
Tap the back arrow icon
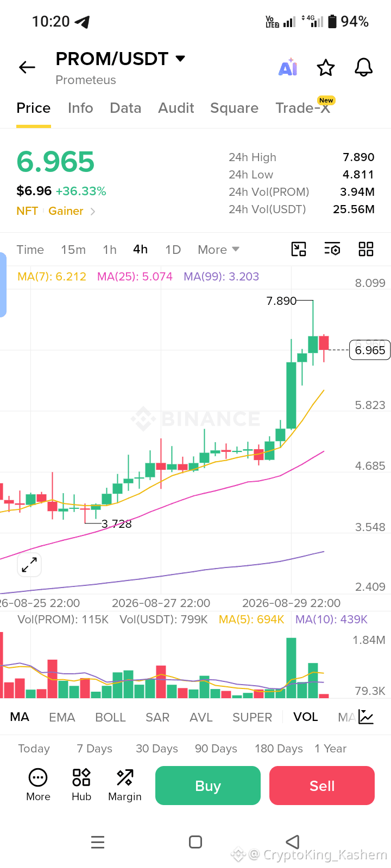point(27,67)
